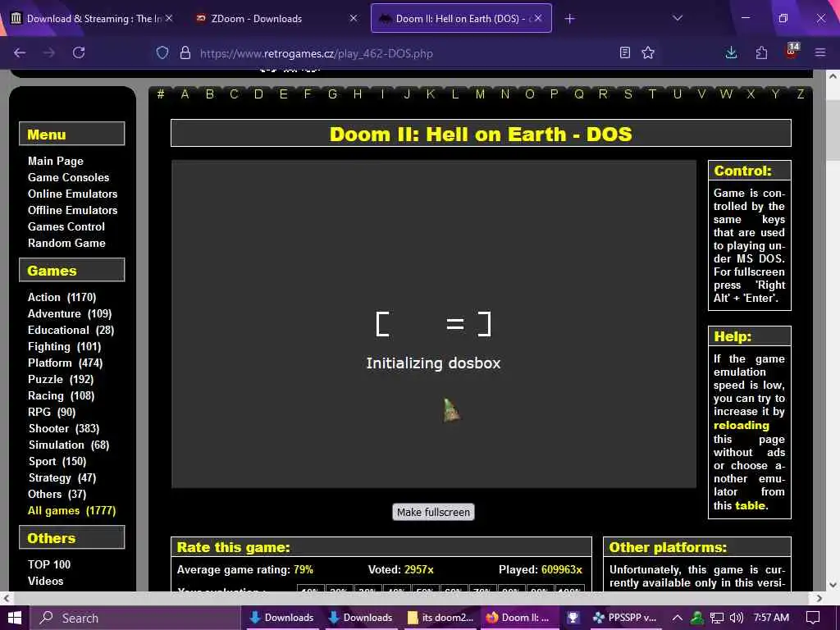840x630 pixels.
Task: Open a new browser tab
Action: point(569,19)
